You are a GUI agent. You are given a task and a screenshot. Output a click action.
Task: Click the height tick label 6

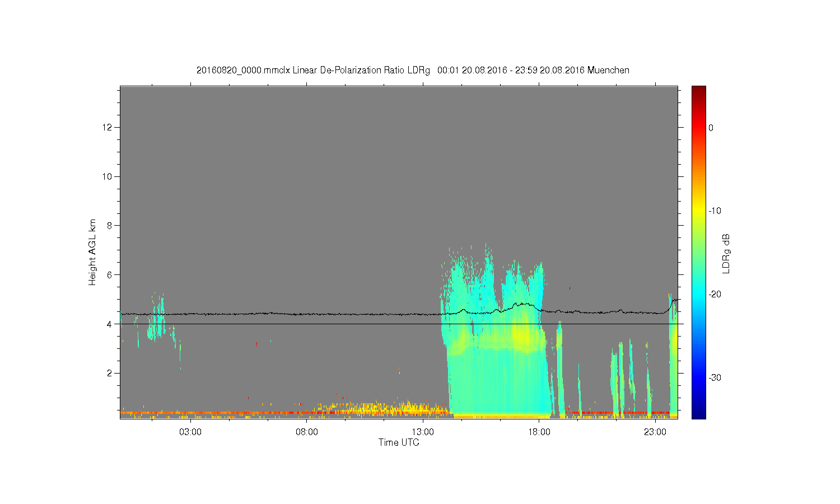tap(111, 275)
